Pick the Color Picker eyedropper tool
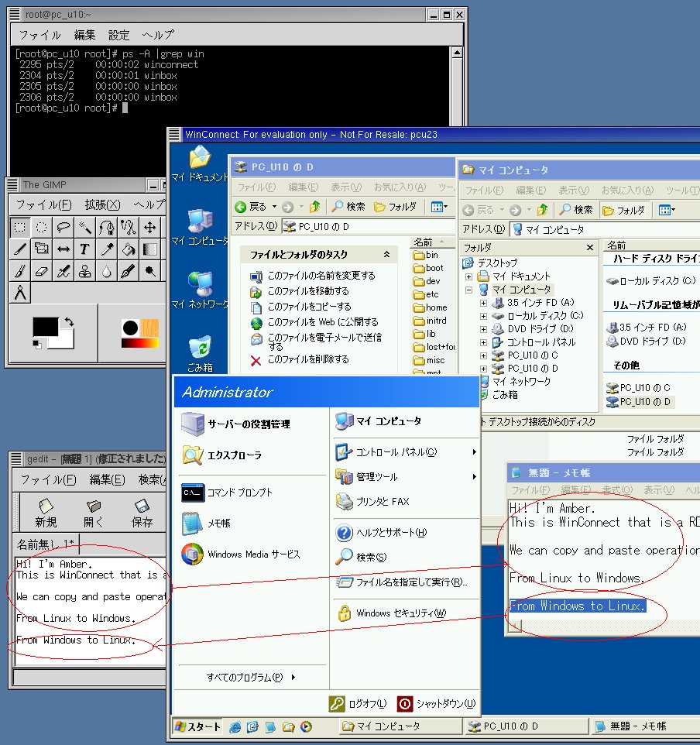 click(106, 249)
